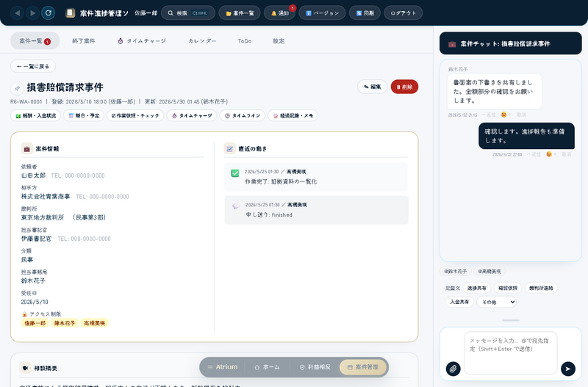Viewport: 588px width, 387px height.
Task: Click the briefcase icon beside 案件情報
Action: tap(27, 149)
